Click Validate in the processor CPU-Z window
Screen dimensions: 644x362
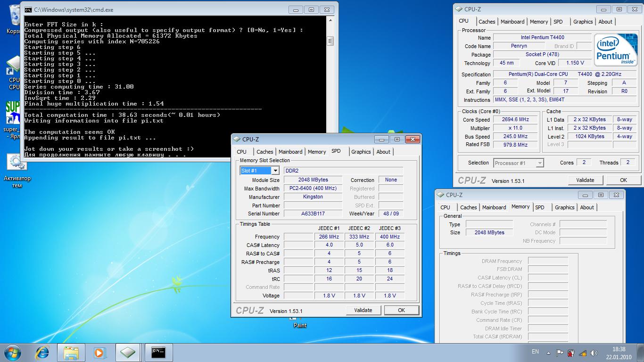pos(585,180)
